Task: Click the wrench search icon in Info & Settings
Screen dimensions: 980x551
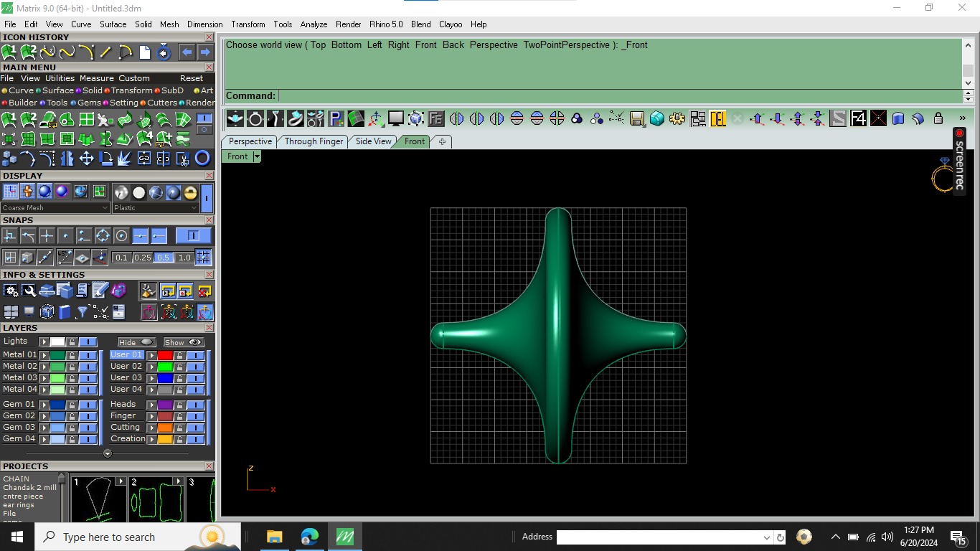Action: click(29, 291)
